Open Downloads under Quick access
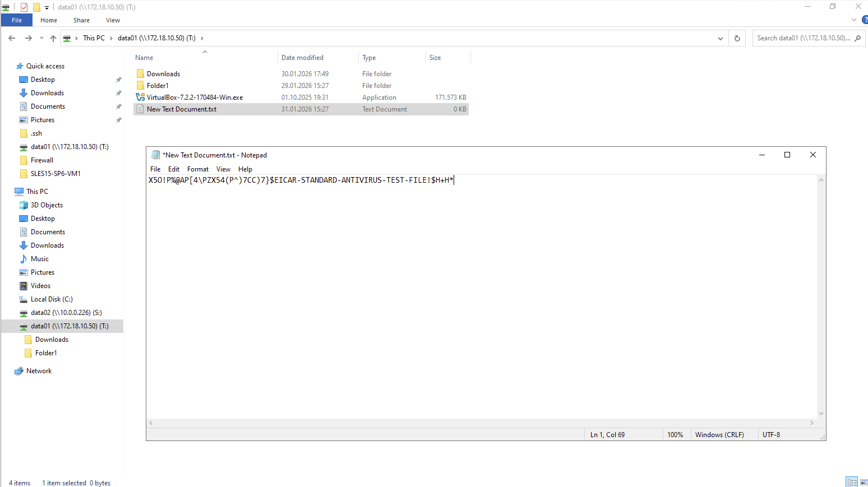 [47, 93]
